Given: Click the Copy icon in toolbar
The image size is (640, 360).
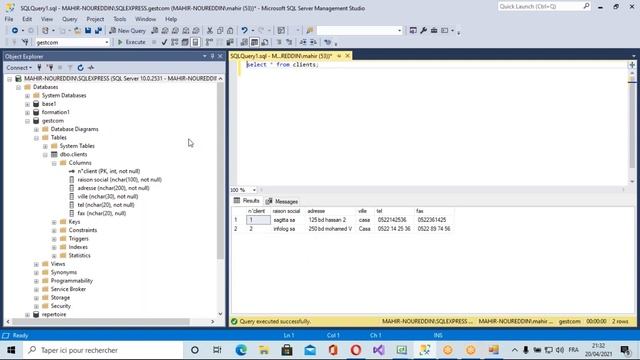Looking at the screenshot, I should pyautogui.click(x=220, y=31).
